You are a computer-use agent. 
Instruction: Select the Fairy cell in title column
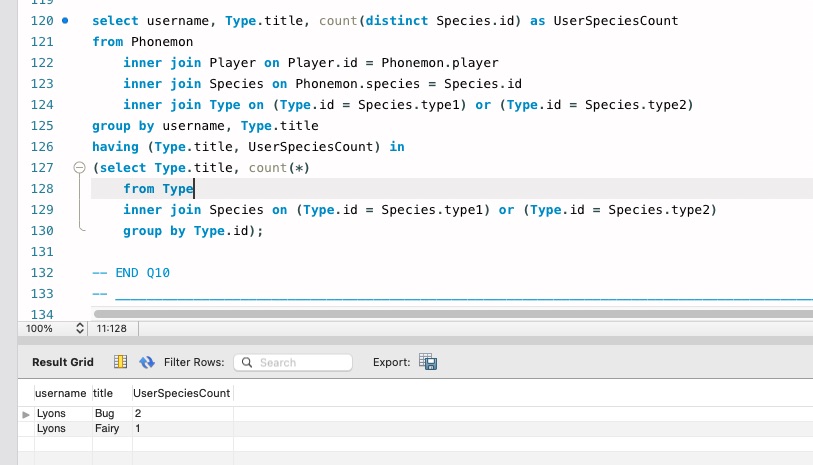coord(107,428)
